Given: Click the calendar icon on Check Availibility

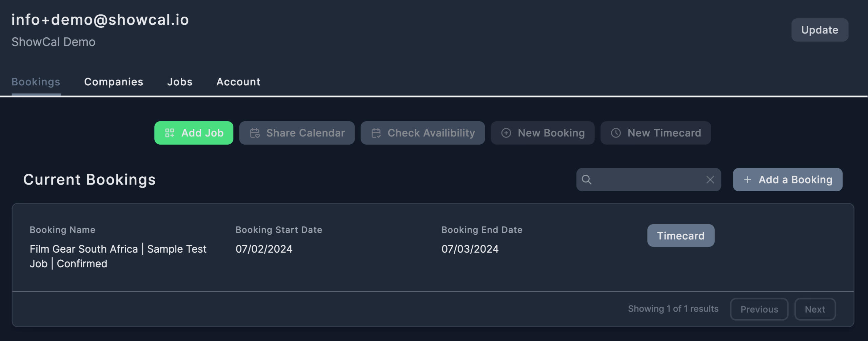Looking at the screenshot, I should [x=376, y=133].
